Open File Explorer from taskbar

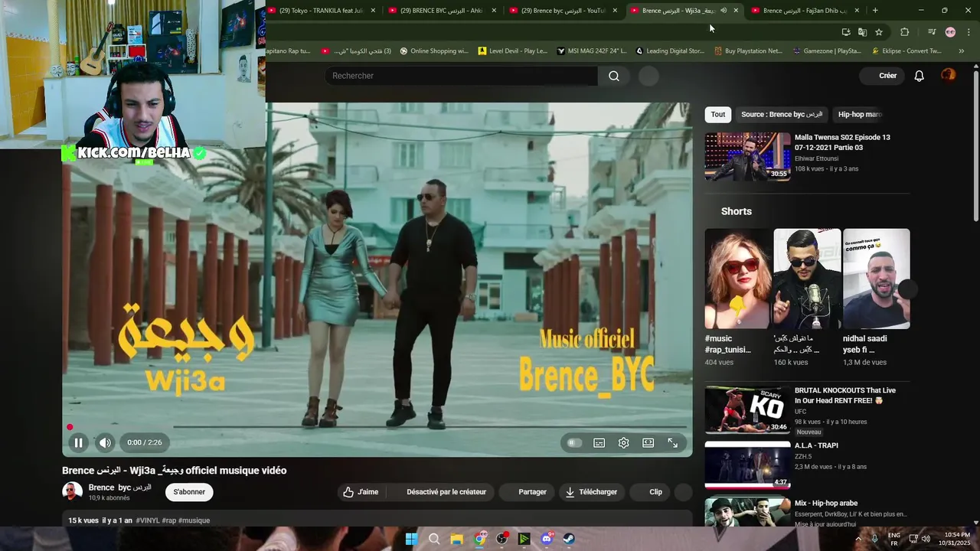[456, 539]
